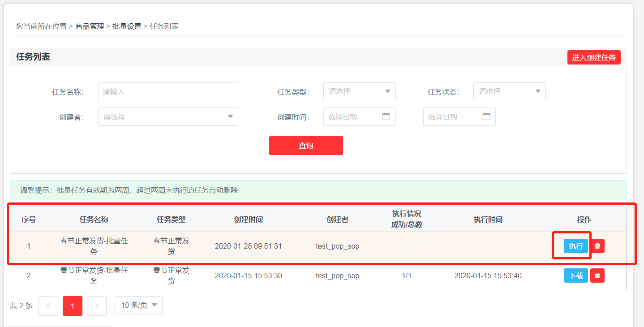Click 2020-01-15 15:53:40 execution time cell
Viewport: 644px width, 327px height.
pos(488,275)
